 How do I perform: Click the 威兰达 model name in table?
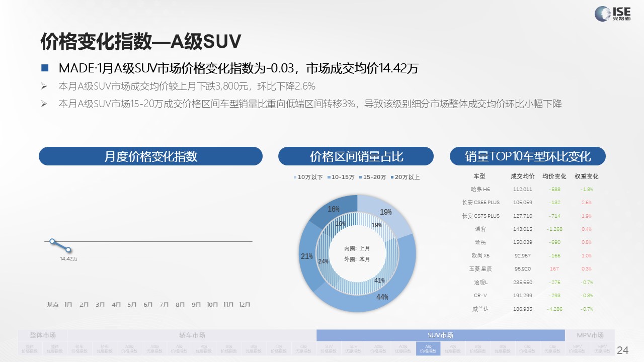(x=480, y=309)
